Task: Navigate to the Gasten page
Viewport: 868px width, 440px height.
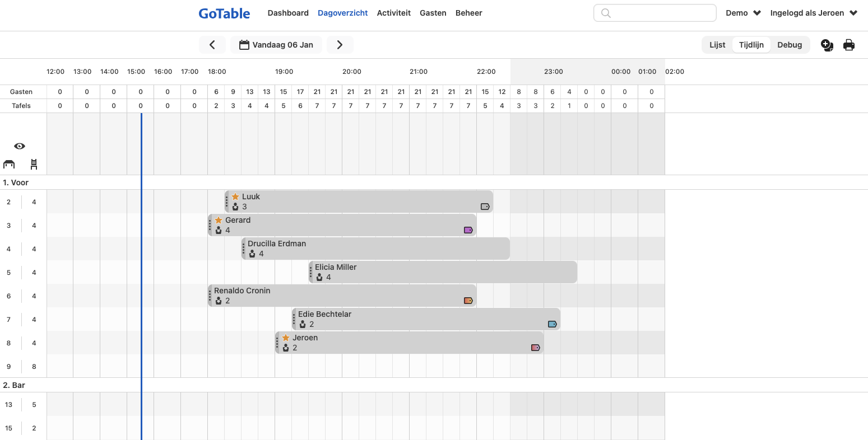Action: click(433, 13)
